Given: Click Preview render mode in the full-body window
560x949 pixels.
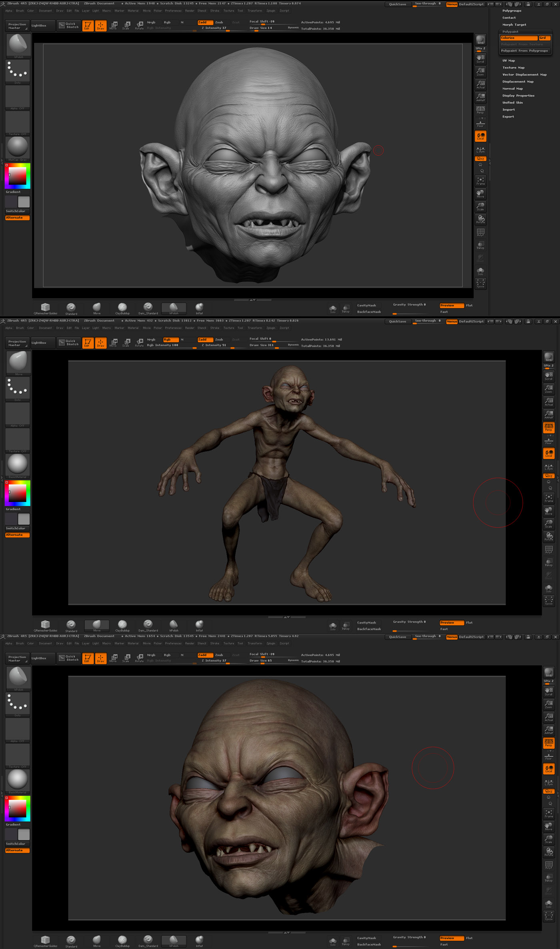Looking at the screenshot, I should click(452, 623).
